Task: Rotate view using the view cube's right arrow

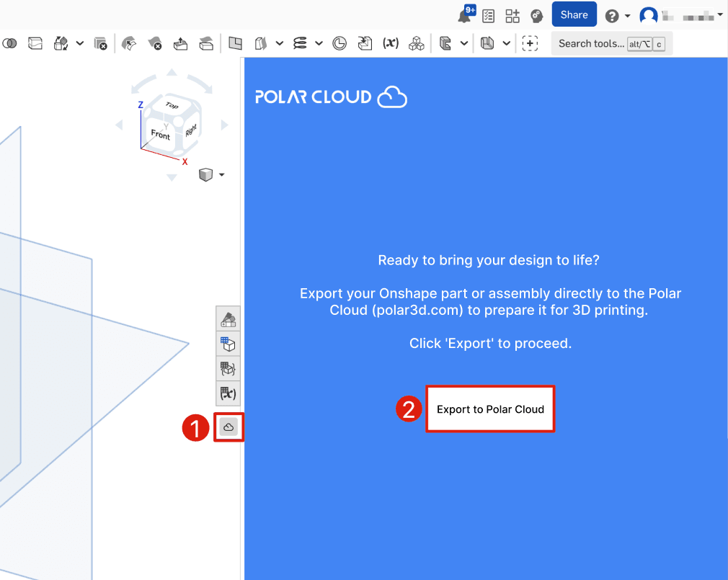Action: [x=224, y=125]
